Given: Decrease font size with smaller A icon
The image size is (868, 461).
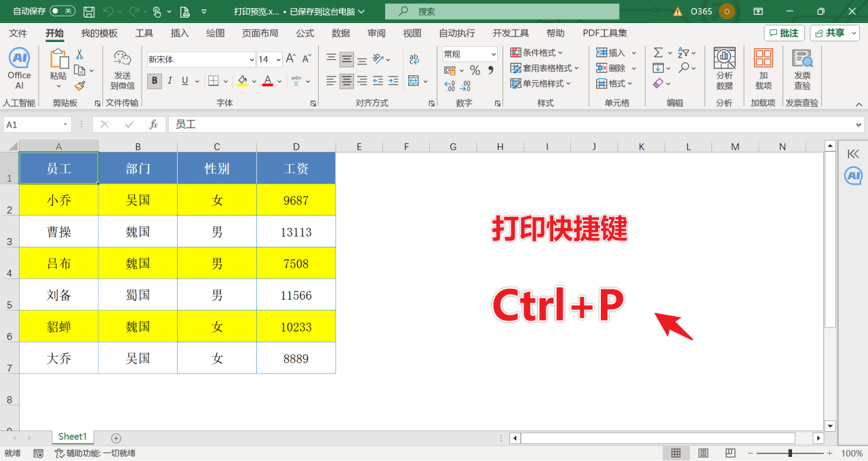Looking at the screenshot, I should [307, 60].
